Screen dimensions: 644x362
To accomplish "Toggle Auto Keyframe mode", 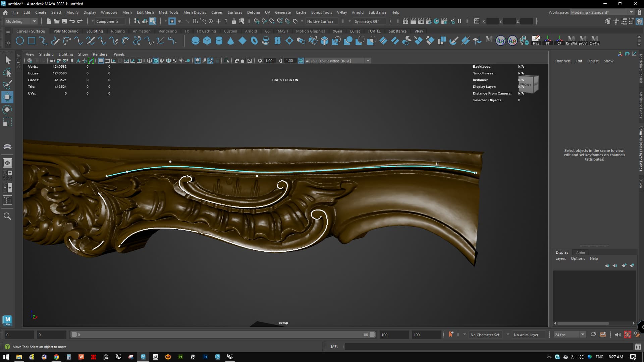I will point(628,335).
